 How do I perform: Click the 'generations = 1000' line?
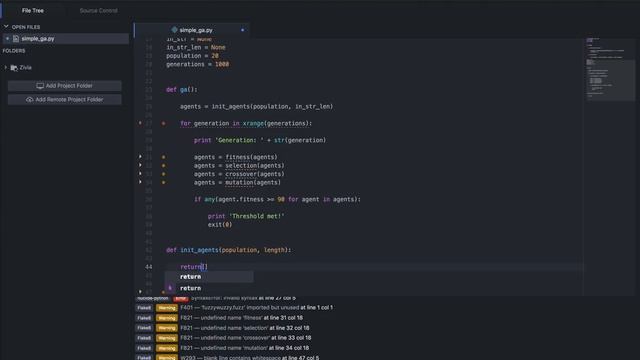(198, 64)
